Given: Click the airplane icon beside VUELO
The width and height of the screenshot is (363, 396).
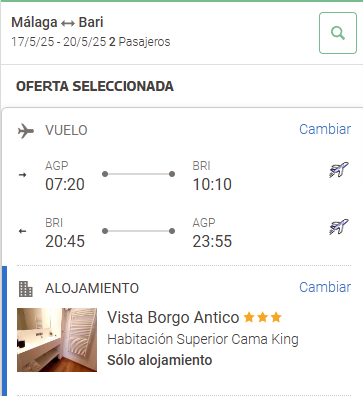Looking at the screenshot, I should coord(26,130).
